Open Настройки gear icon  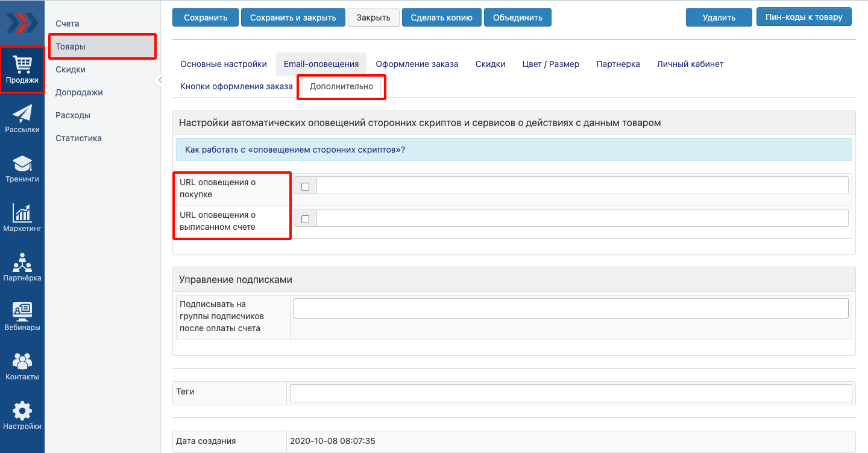pyautogui.click(x=22, y=416)
